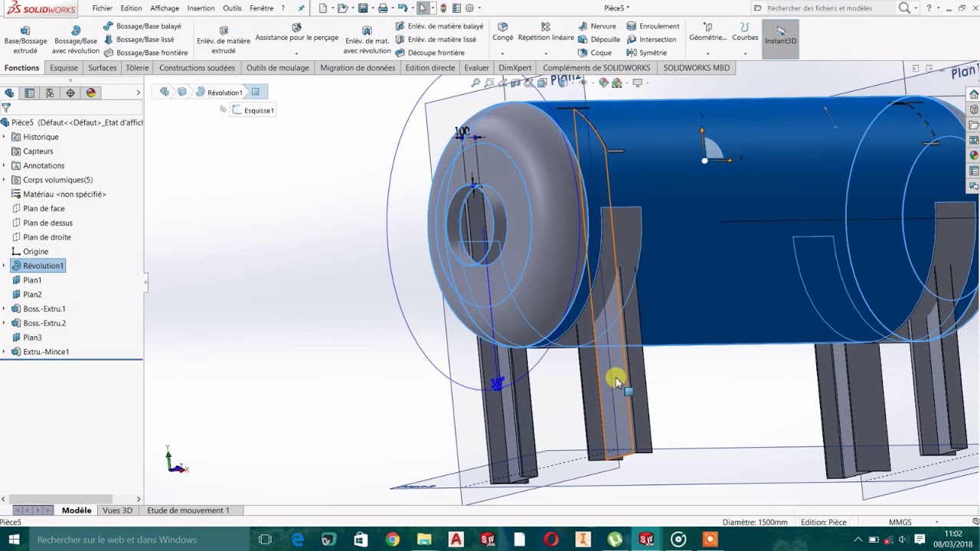Screen dimensions: 980x551
Task: Choose Enlèv. de matière lissé
Action: pos(436,39)
